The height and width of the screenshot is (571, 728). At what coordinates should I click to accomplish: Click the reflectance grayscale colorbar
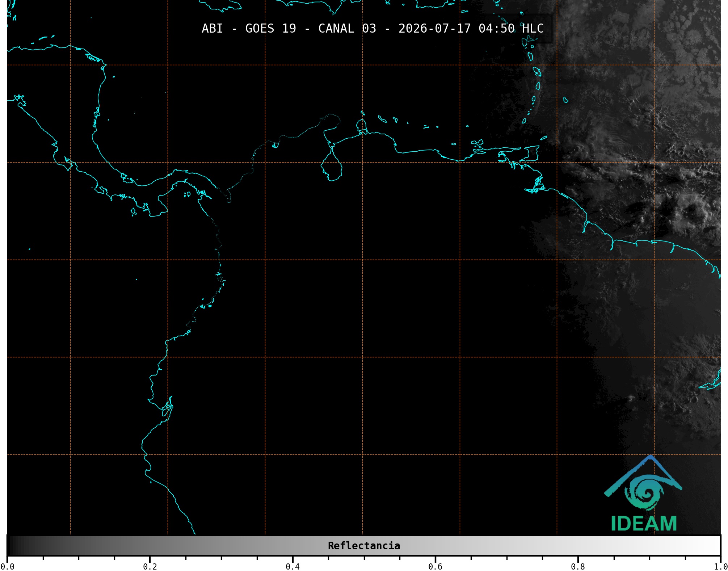coord(364,545)
